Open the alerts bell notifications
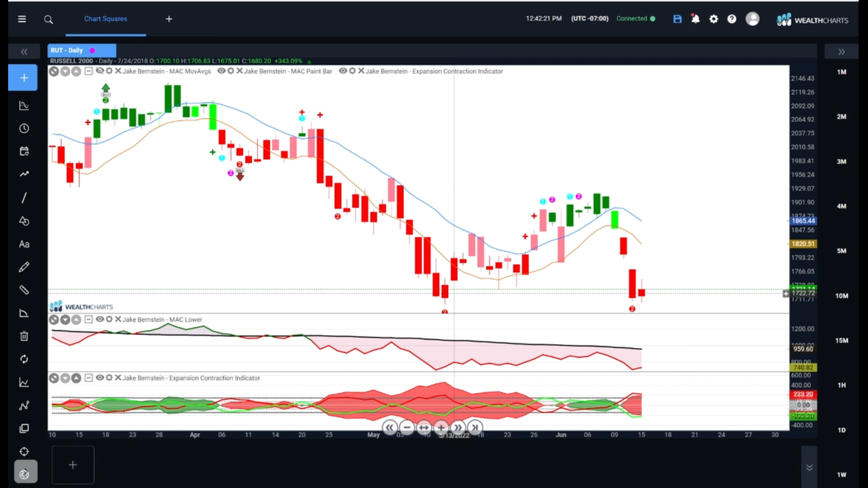 [x=695, y=19]
